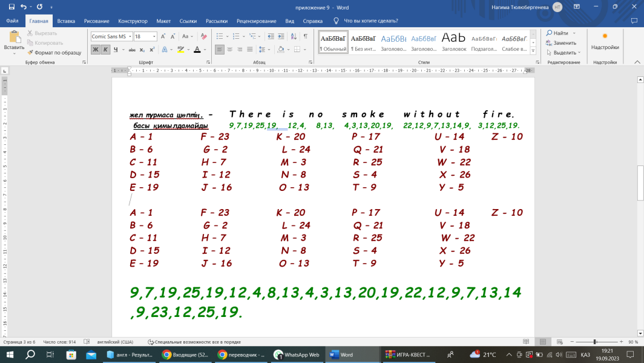Align text right

tap(240, 49)
